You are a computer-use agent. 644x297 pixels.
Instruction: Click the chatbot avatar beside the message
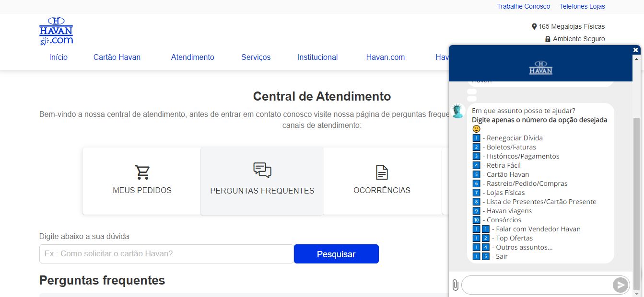point(458,111)
